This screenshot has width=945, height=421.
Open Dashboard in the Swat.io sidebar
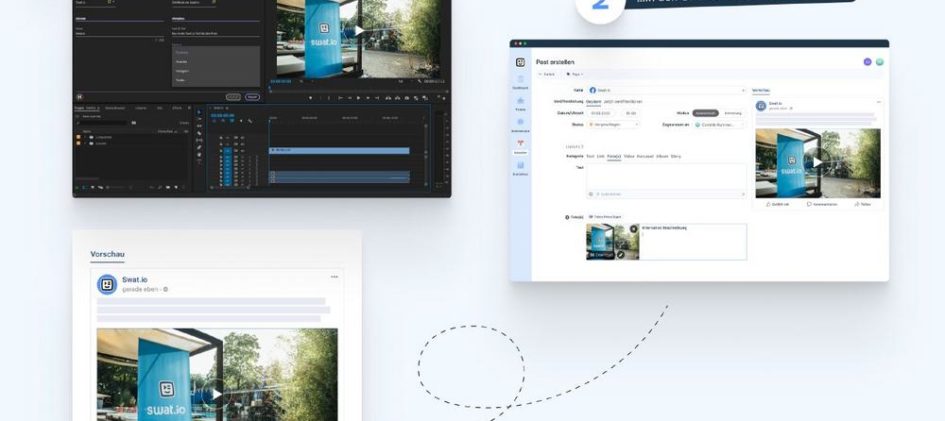coord(521,83)
